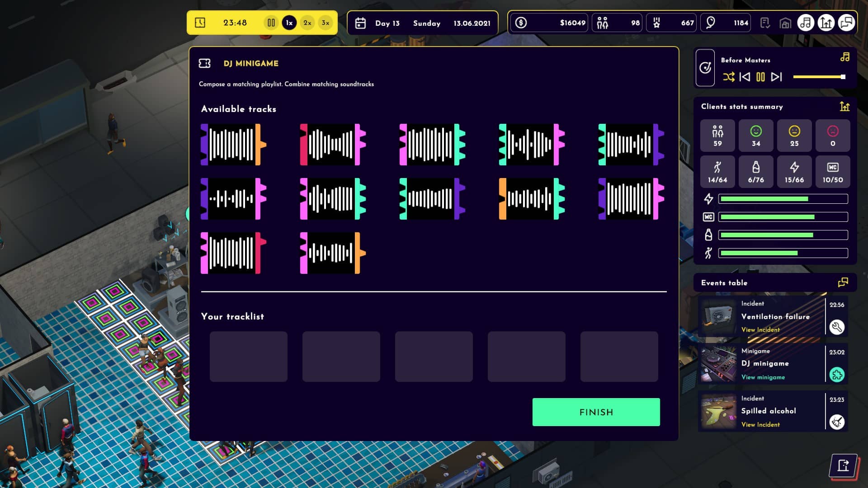Select the teal-to-pink track in first row

(532, 145)
